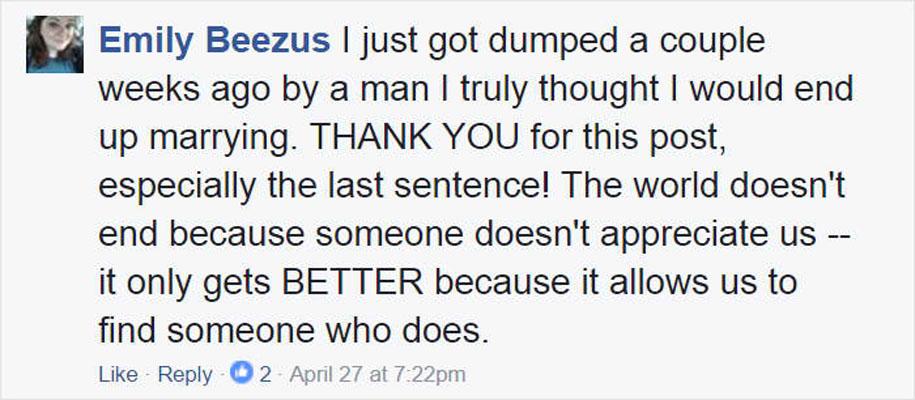Reply to Emily Beezus's comment

point(185,375)
